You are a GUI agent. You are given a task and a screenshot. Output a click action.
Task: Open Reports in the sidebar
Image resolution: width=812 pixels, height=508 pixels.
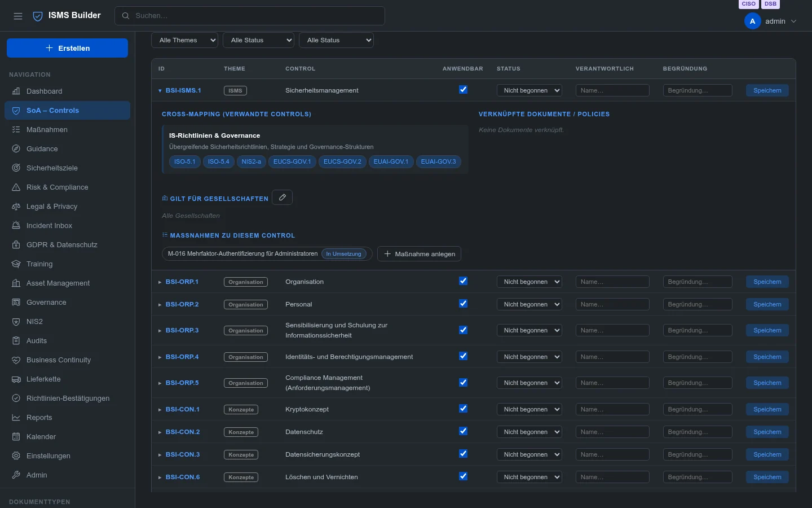coord(67,418)
